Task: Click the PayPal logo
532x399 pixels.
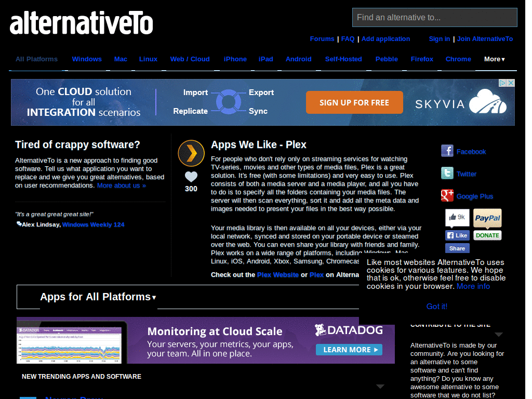Action: [x=487, y=218]
